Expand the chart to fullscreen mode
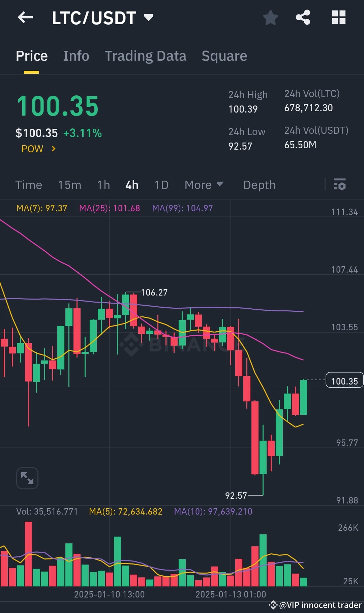364x613 pixels. 27,478
